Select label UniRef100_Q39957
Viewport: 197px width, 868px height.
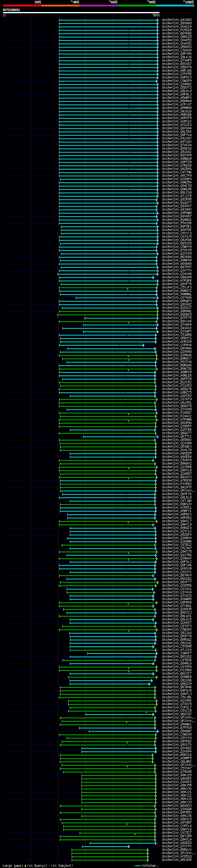[177, 426]
